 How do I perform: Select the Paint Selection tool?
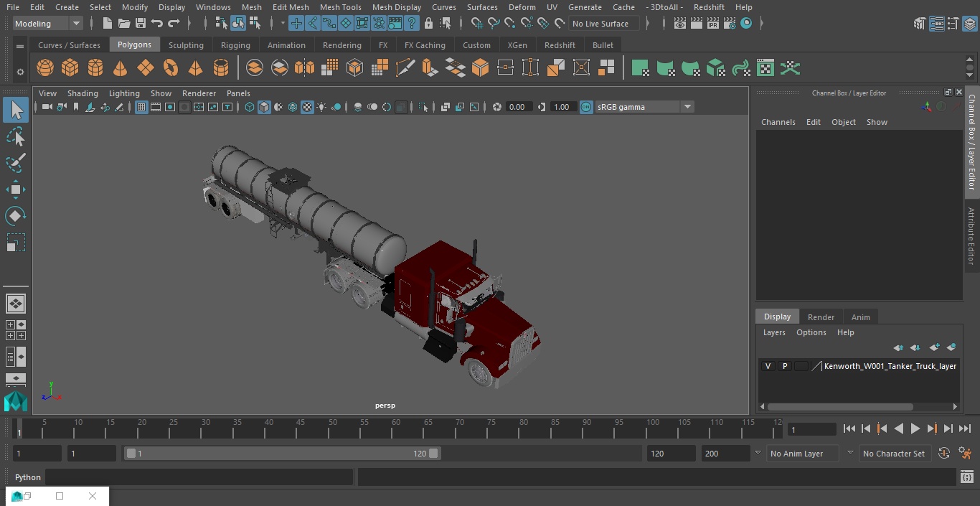(16, 163)
